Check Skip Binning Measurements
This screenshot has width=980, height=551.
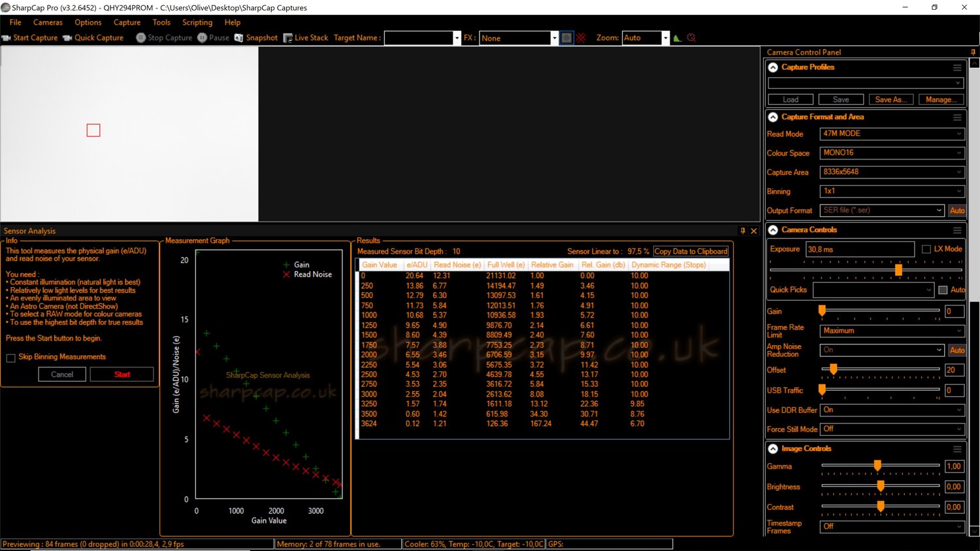point(10,358)
